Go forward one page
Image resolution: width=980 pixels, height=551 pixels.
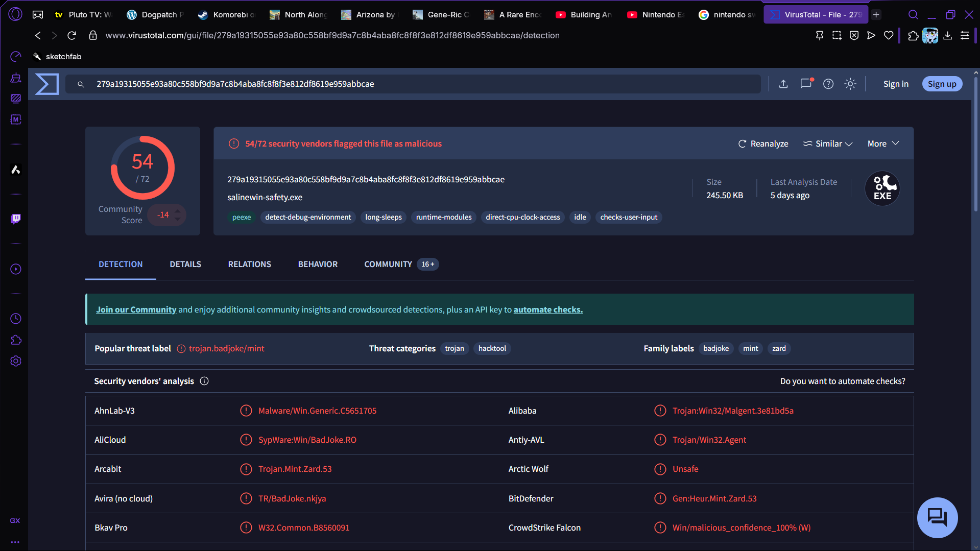55,35
